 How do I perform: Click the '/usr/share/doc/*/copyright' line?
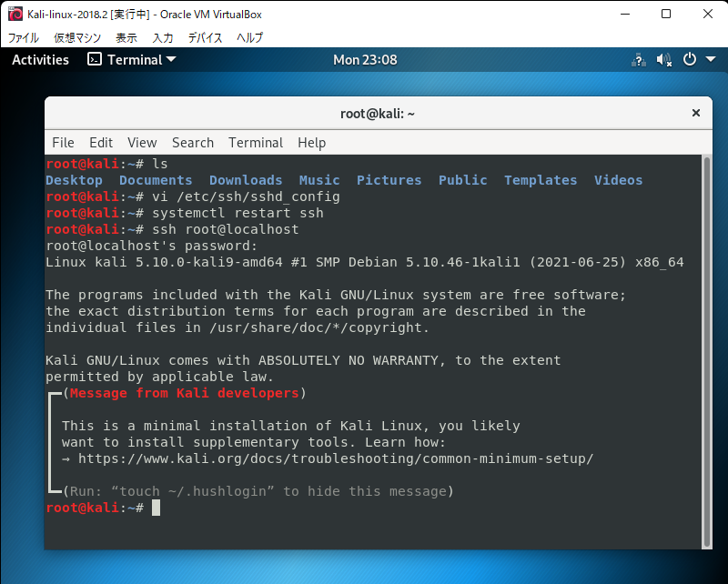[x=238, y=327]
